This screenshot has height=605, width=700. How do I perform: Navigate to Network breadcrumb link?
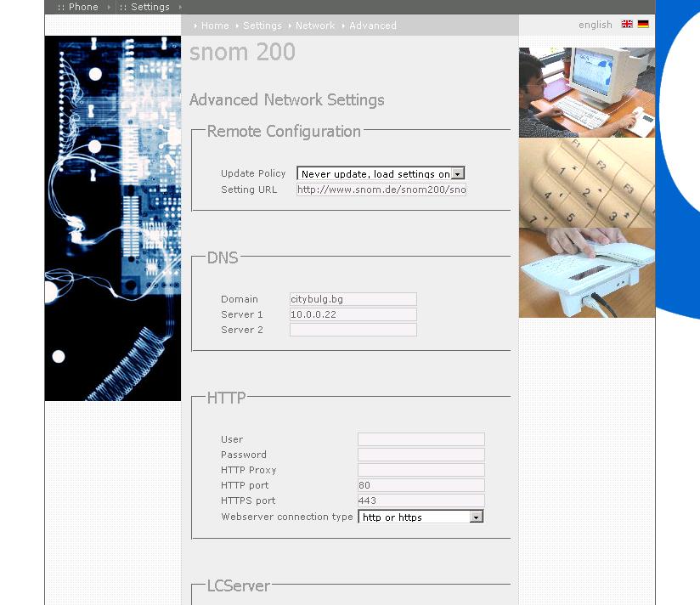315,25
